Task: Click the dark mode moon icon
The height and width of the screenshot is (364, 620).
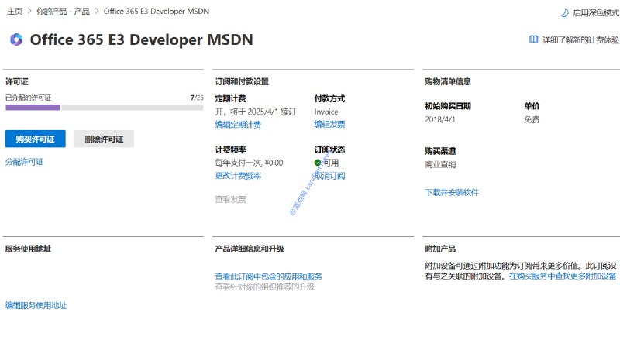Action: pos(564,13)
